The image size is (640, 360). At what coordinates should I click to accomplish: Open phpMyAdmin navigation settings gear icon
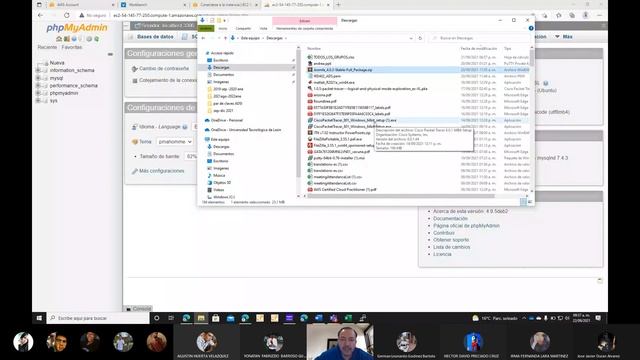[x=89, y=39]
